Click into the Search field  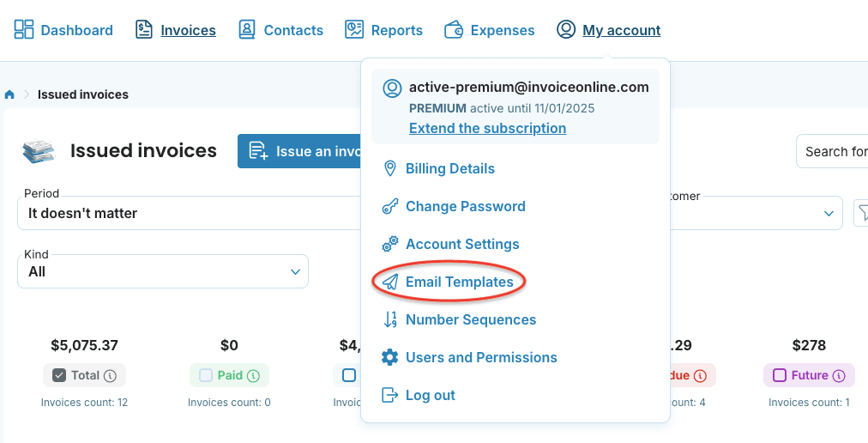coord(835,152)
